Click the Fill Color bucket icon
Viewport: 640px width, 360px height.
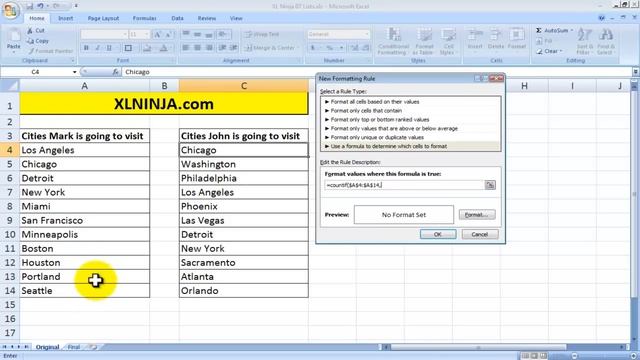click(x=147, y=48)
